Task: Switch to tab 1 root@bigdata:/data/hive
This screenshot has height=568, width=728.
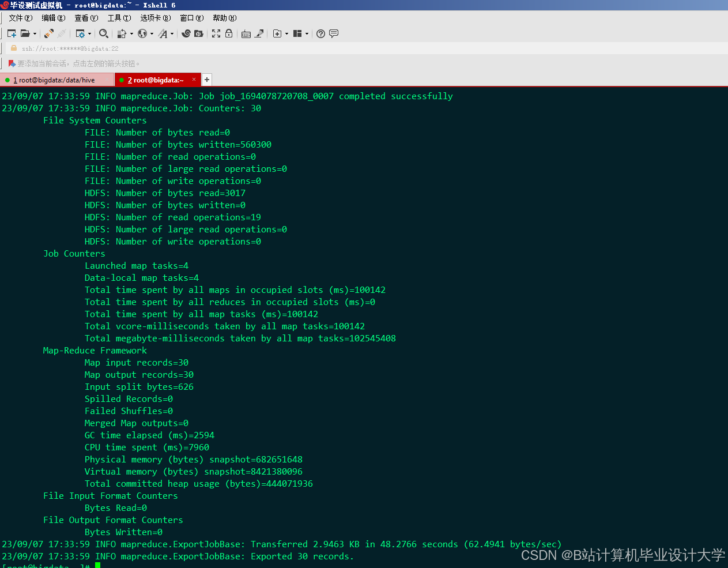Action: [x=58, y=80]
